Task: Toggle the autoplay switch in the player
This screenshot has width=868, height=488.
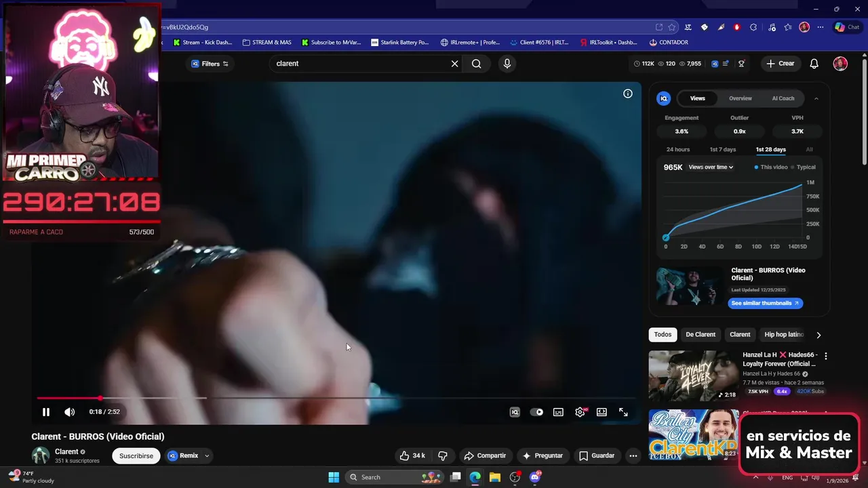Action: [x=536, y=412]
